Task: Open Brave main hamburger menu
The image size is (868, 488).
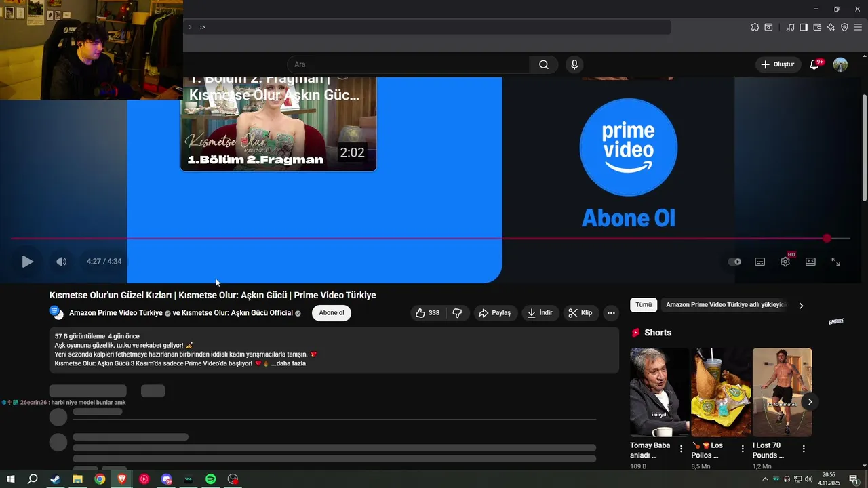Action: pos(858,27)
